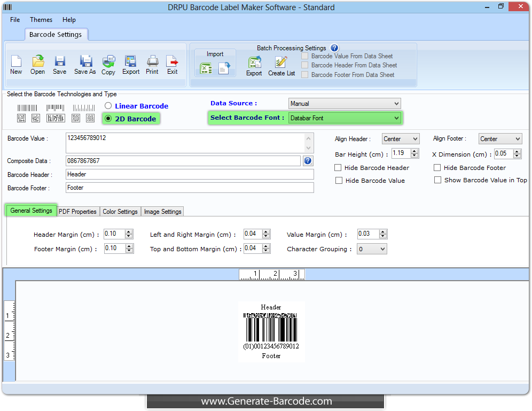
Task: Import from Excel sheet icon
Action: (x=206, y=68)
